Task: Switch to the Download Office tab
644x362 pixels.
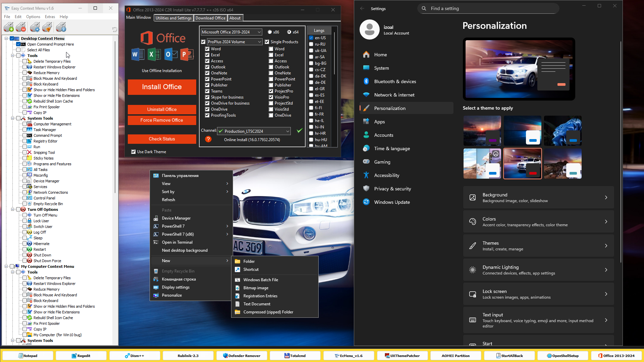Action: pyautogui.click(x=210, y=18)
